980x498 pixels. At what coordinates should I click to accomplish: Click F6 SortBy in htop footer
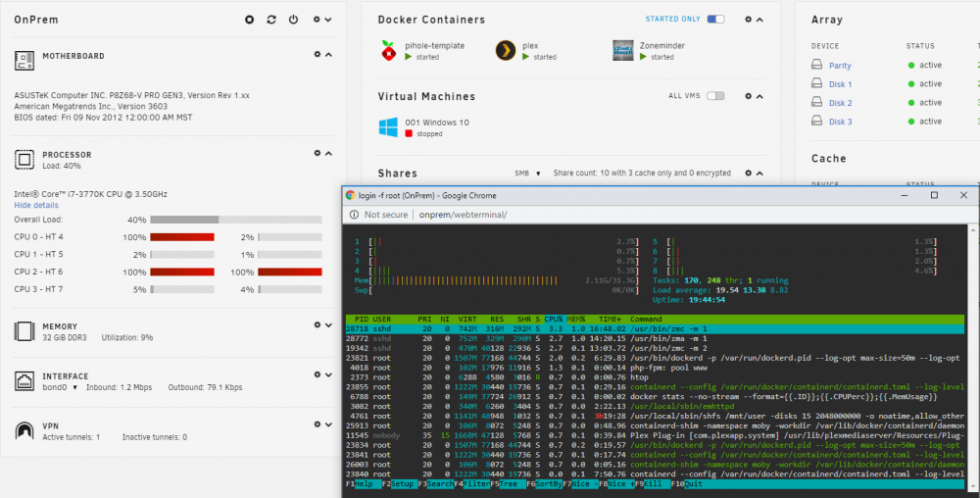544,483
